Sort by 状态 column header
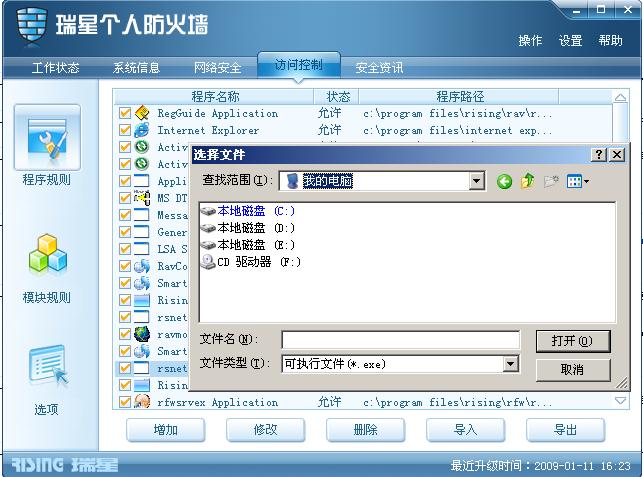The width and height of the screenshot is (643, 477). [x=337, y=97]
